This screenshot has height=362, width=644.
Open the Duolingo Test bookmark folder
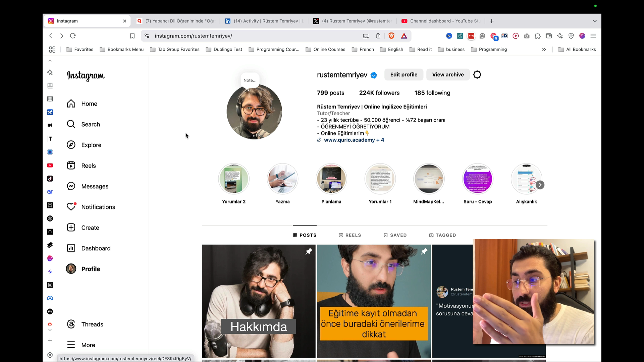[x=224, y=49]
